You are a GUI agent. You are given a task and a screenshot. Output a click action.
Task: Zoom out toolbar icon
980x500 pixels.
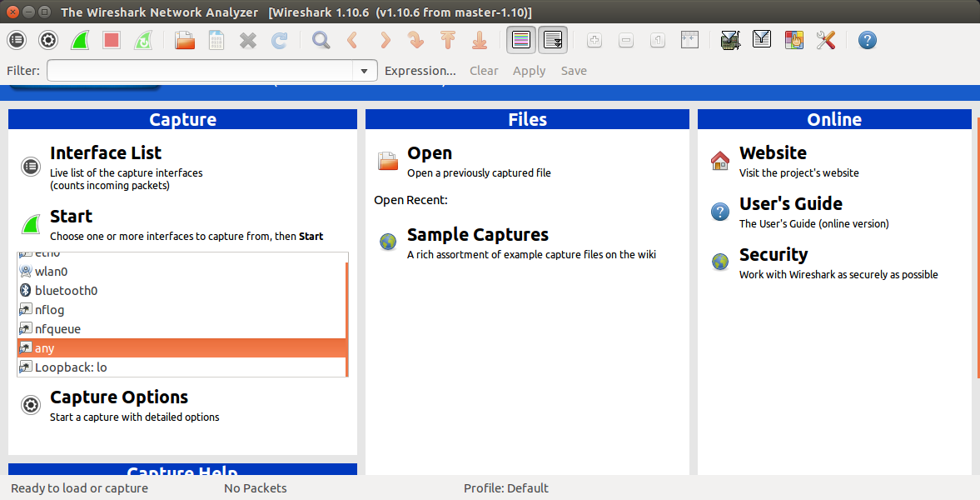pyautogui.click(x=625, y=40)
